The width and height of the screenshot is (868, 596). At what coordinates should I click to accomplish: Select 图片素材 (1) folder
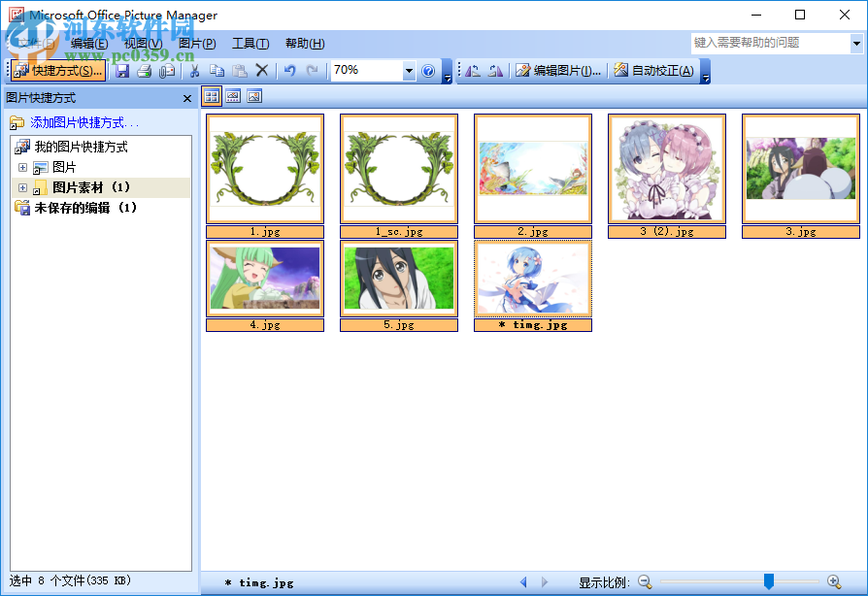click(91, 187)
